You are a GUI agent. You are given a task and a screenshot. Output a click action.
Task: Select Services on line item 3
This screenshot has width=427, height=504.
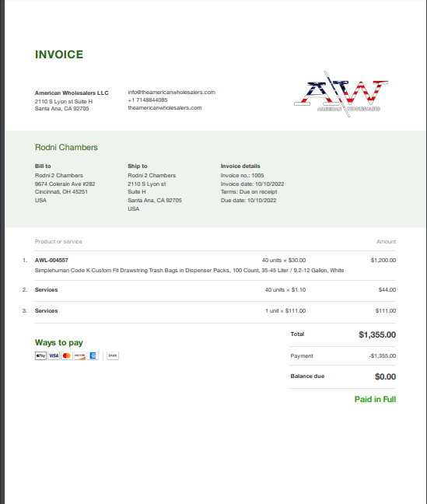[x=47, y=311]
